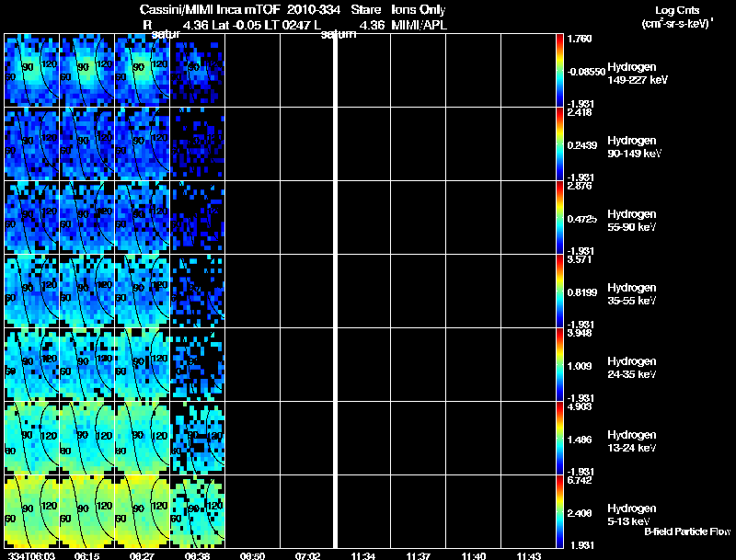The width and height of the screenshot is (736, 560).
Task: Pick the 90-149 keV Hydrogen image at 06:27
Action: click(143, 144)
